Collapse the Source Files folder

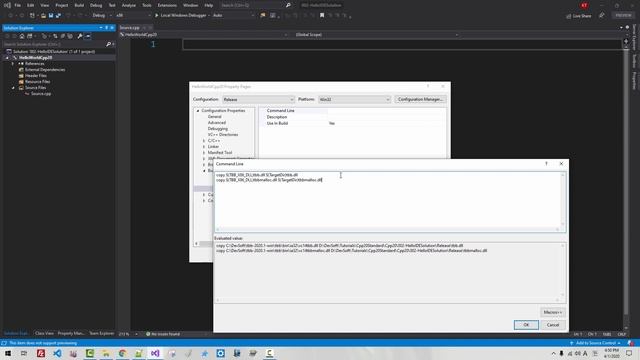point(13,88)
